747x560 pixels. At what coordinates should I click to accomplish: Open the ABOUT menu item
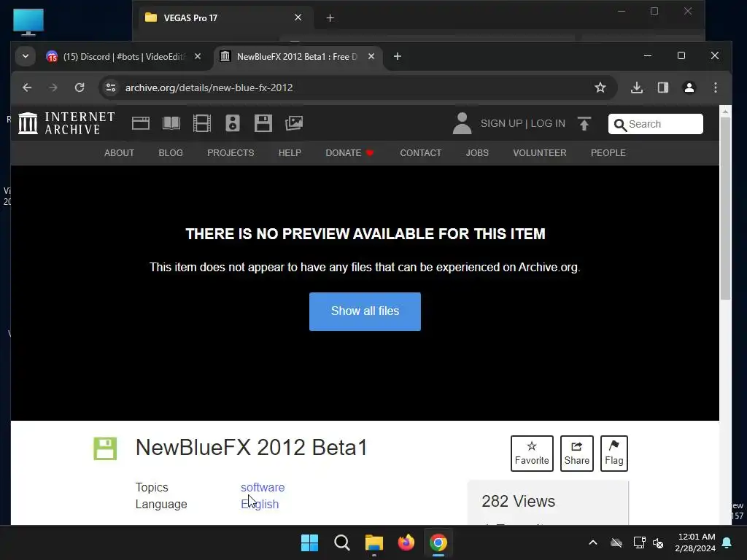click(x=119, y=153)
